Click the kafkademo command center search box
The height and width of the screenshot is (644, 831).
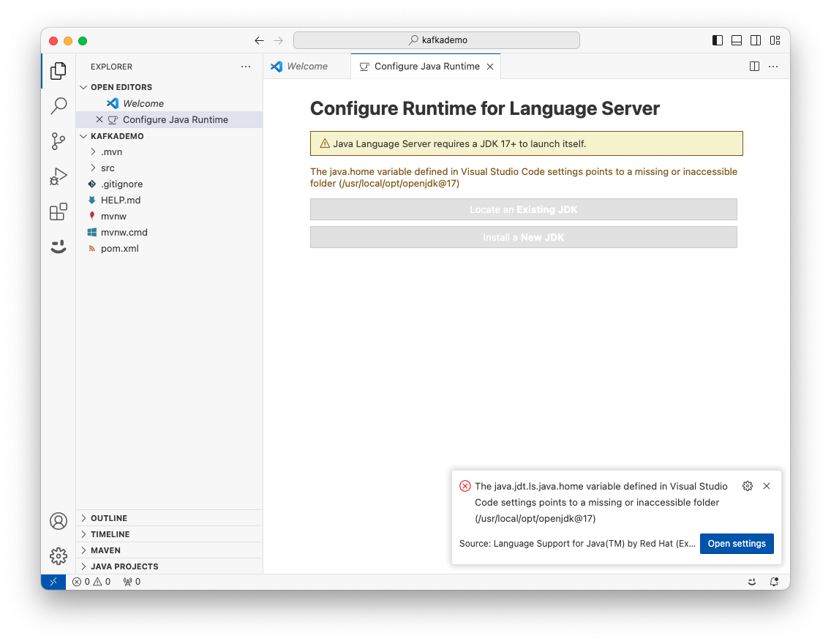(x=437, y=40)
